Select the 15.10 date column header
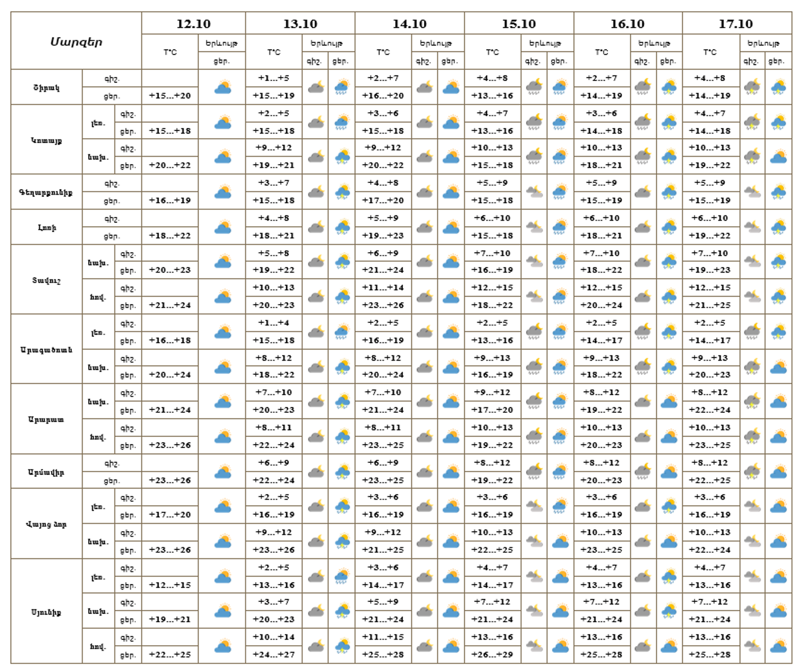 519,24
